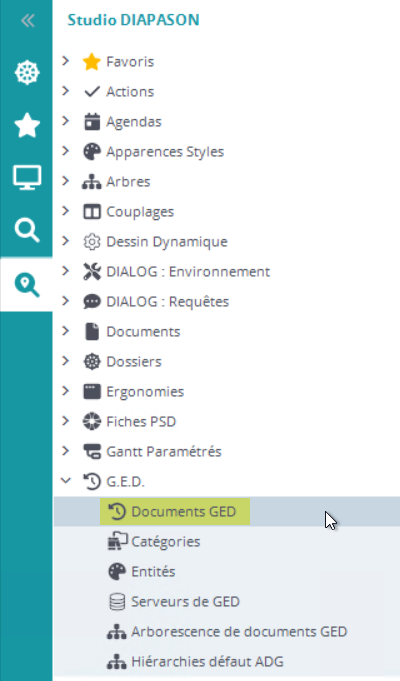Expand the Gantt Paramétrés chevron
The height and width of the screenshot is (681, 400).
pyautogui.click(x=66, y=450)
